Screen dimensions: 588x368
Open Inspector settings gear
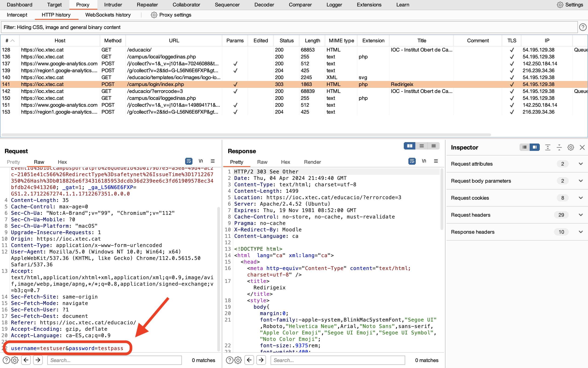(571, 147)
